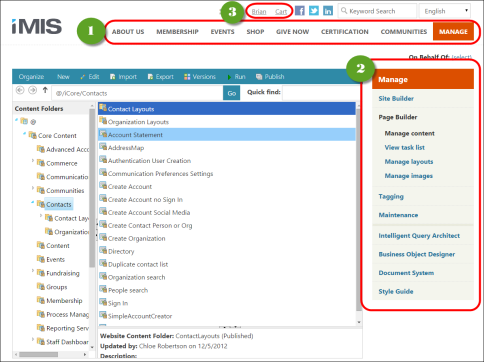Open the Twitter social icon

click(314, 11)
